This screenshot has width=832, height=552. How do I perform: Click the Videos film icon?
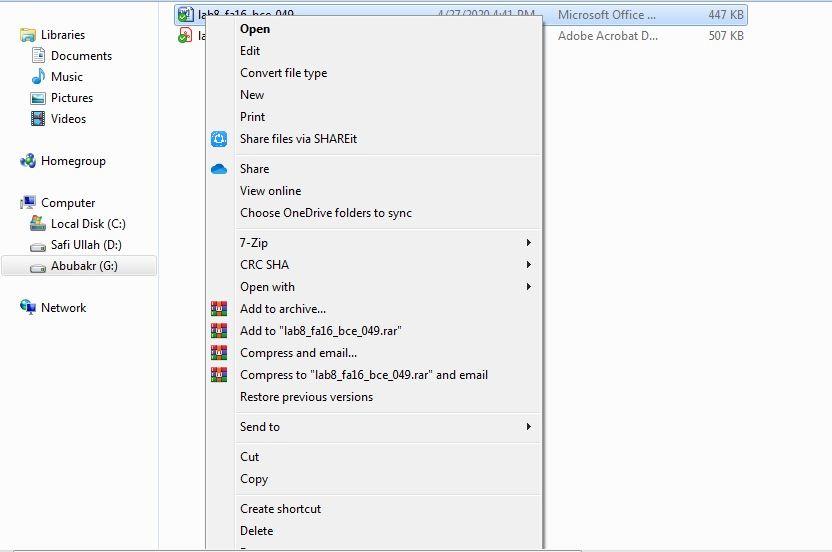[38, 118]
